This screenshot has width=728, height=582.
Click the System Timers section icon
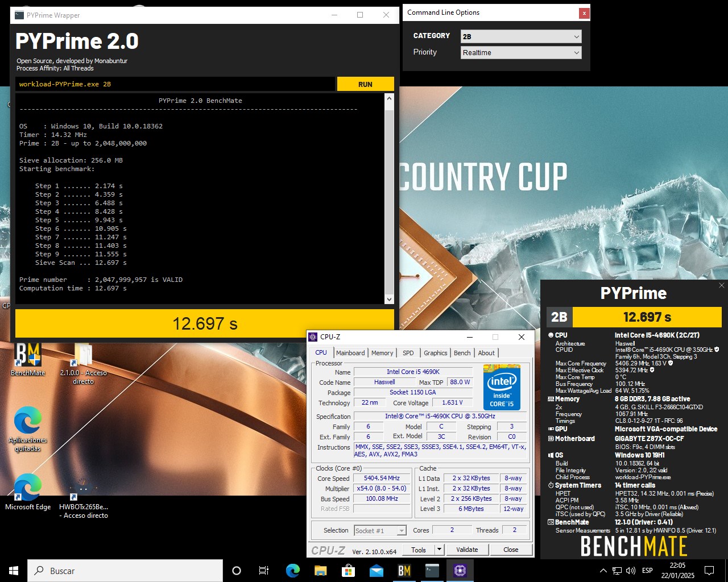click(551, 485)
